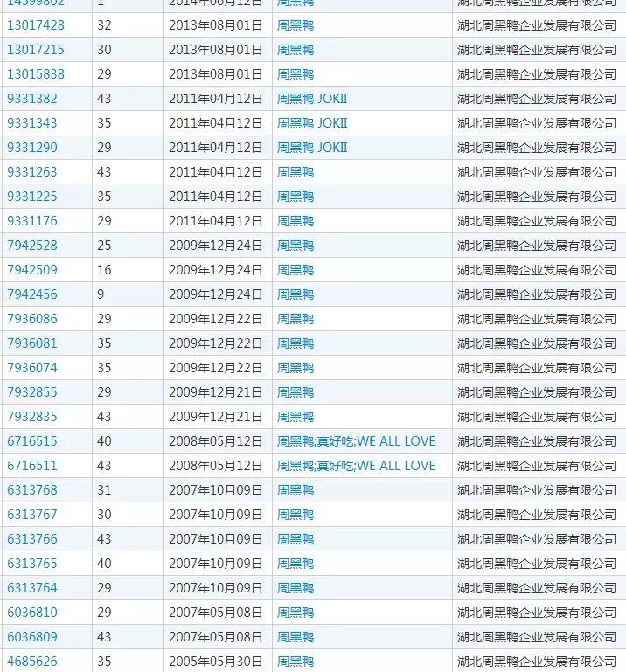This screenshot has width=626, height=672.
Task: Open registration number 9331263
Action: 32,172
